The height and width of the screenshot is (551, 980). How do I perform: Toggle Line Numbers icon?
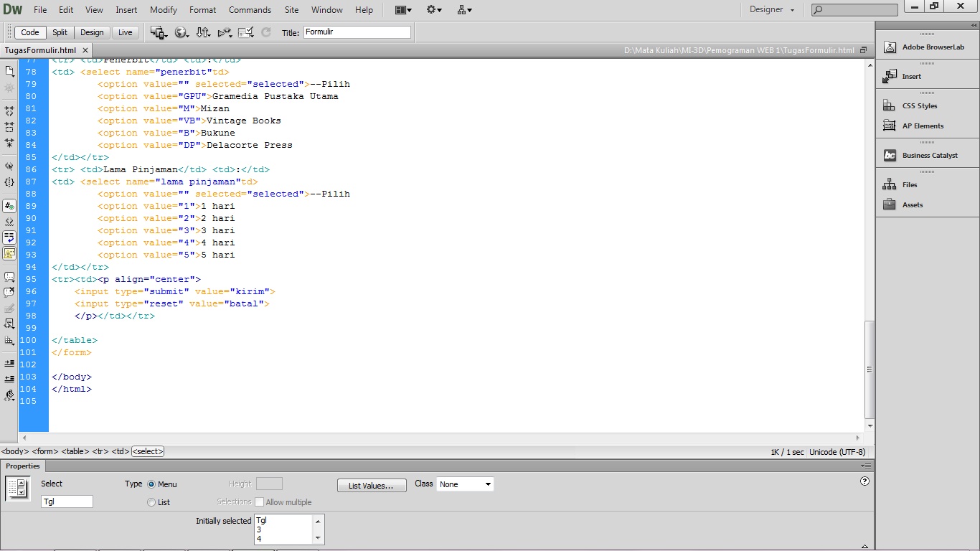click(x=9, y=206)
